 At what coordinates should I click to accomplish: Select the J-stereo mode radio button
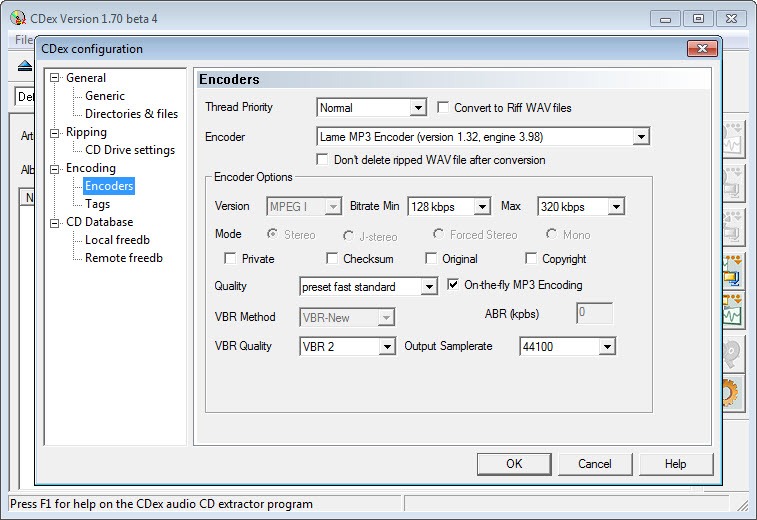pyautogui.click(x=348, y=236)
